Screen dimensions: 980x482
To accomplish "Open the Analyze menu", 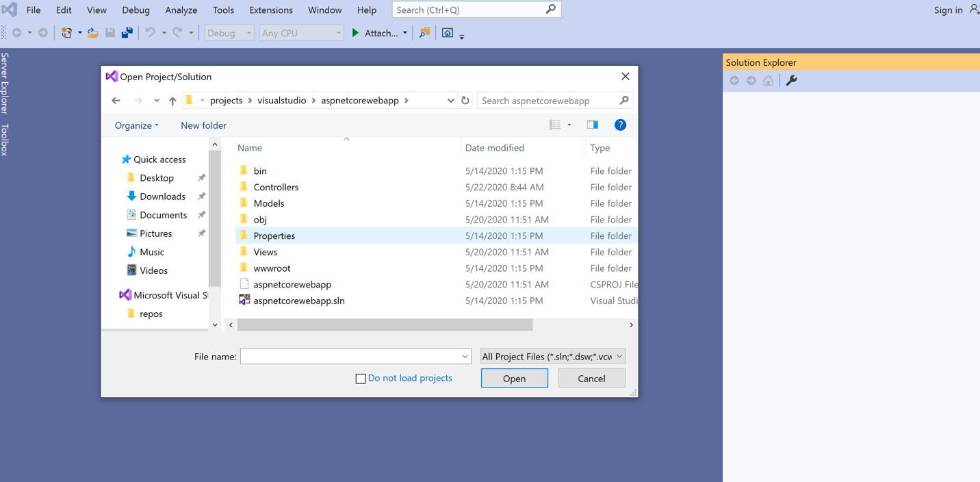I will coord(181,10).
